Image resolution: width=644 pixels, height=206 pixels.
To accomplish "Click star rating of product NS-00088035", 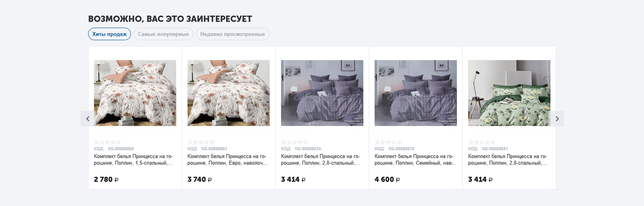I will [x=388, y=142].
